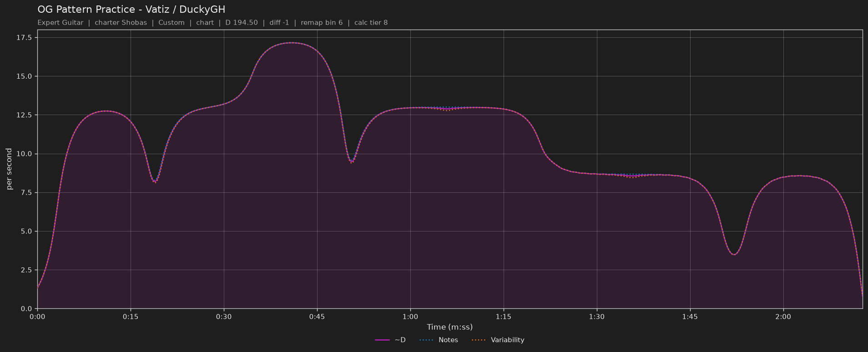This screenshot has height=352, width=868.
Task: Click the ~D magenta line swatch in legend
Action: [x=382, y=340]
